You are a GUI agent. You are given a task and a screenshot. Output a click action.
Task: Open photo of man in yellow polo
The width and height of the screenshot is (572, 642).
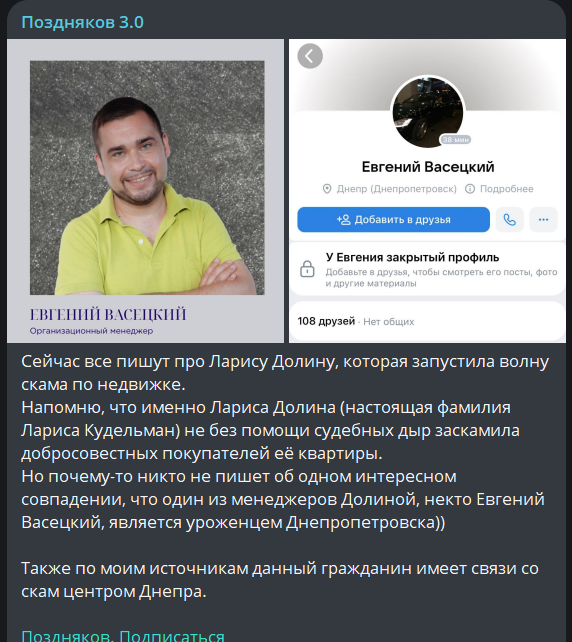145,191
